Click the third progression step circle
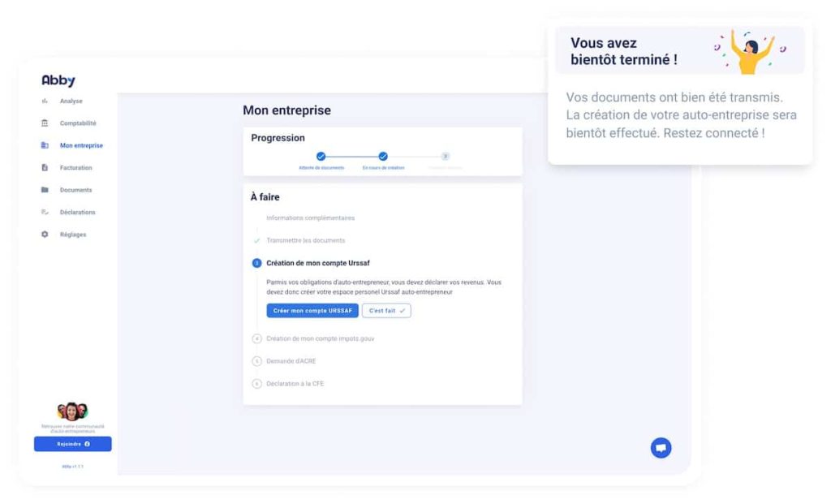The height and width of the screenshot is (504, 831). (x=446, y=156)
